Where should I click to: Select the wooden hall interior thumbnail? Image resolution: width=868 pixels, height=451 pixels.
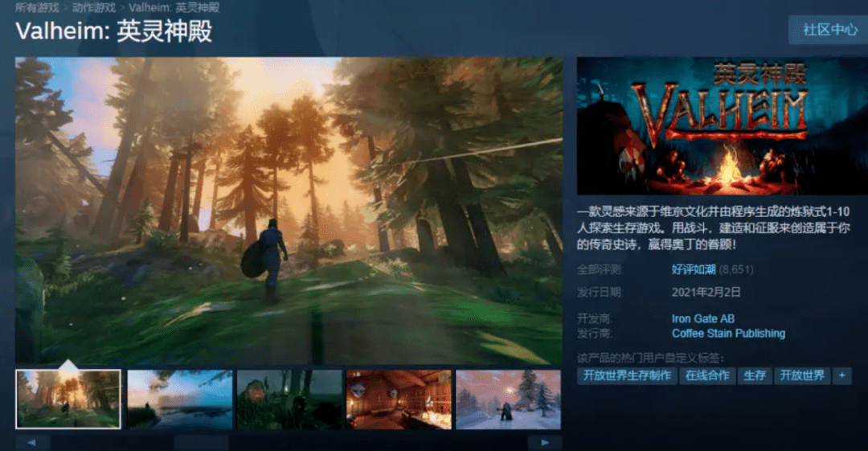[399, 399]
